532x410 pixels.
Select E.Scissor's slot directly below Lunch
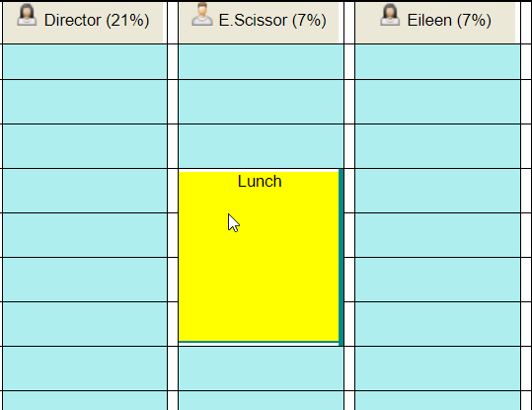261,369
